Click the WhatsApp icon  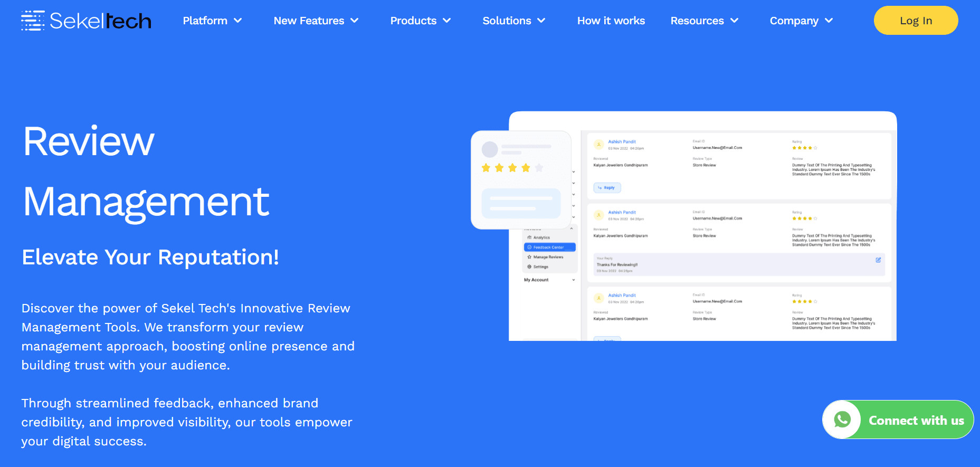(842, 420)
